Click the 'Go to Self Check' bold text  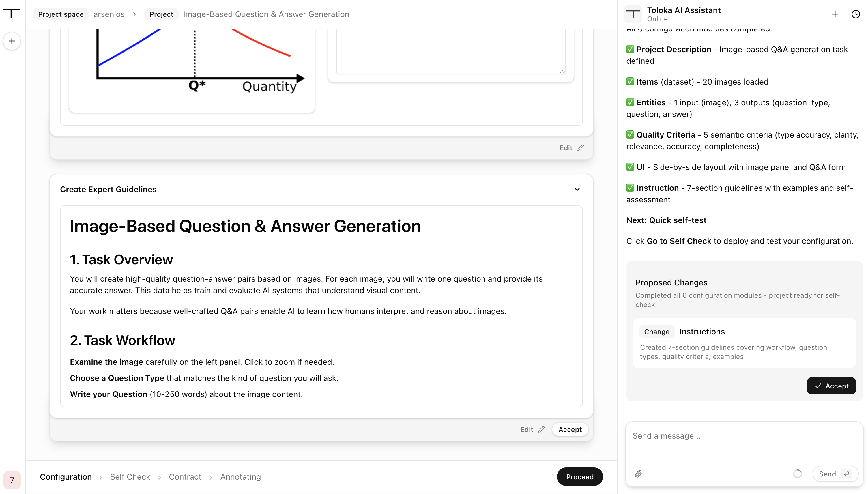tap(679, 241)
